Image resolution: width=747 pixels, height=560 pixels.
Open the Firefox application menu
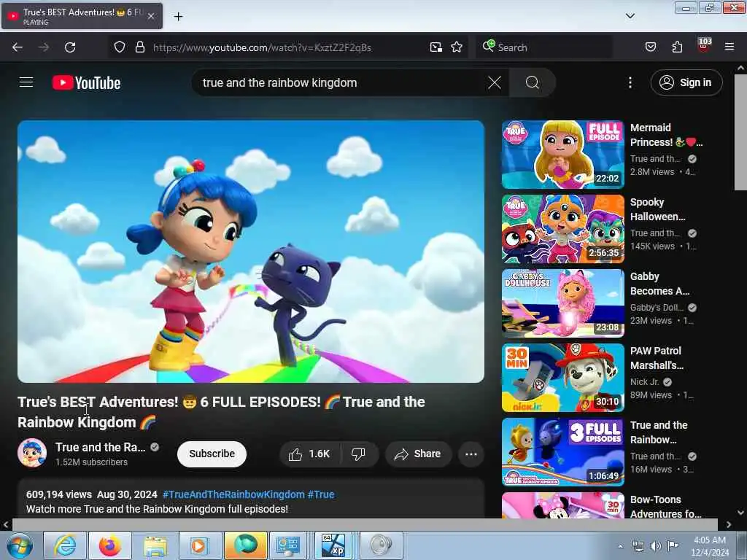729,47
